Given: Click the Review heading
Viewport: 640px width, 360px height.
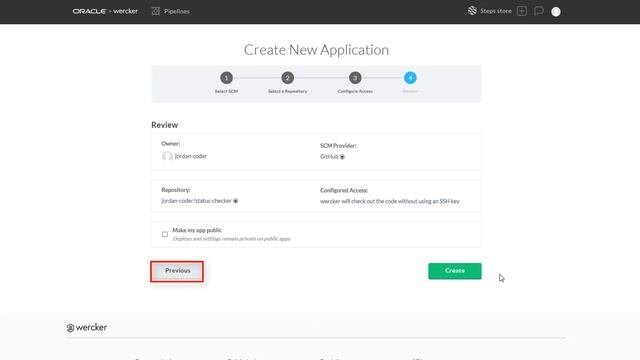Looking at the screenshot, I should tap(164, 125).
